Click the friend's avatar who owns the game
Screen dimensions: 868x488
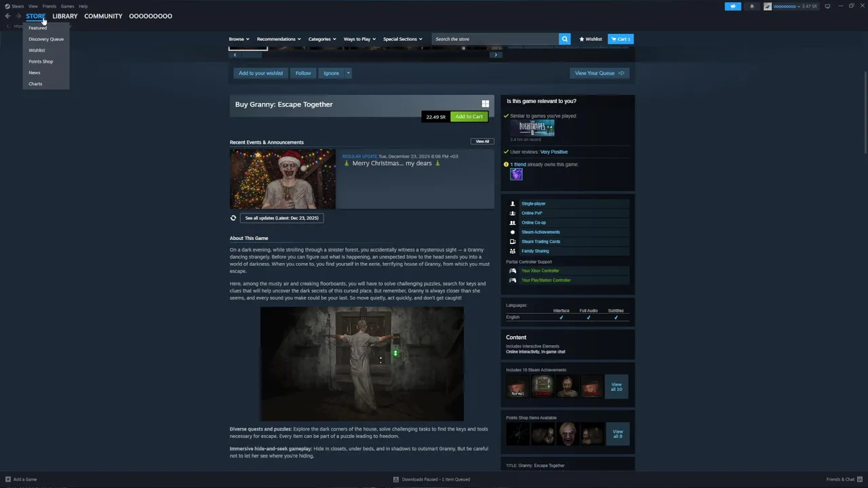click(517, 175)
